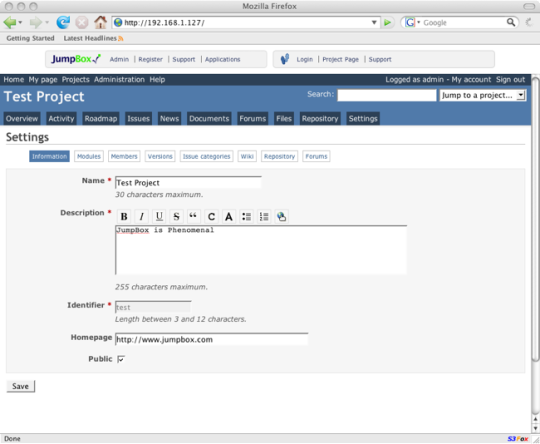Go back with the green arrow

click(9, 23)
